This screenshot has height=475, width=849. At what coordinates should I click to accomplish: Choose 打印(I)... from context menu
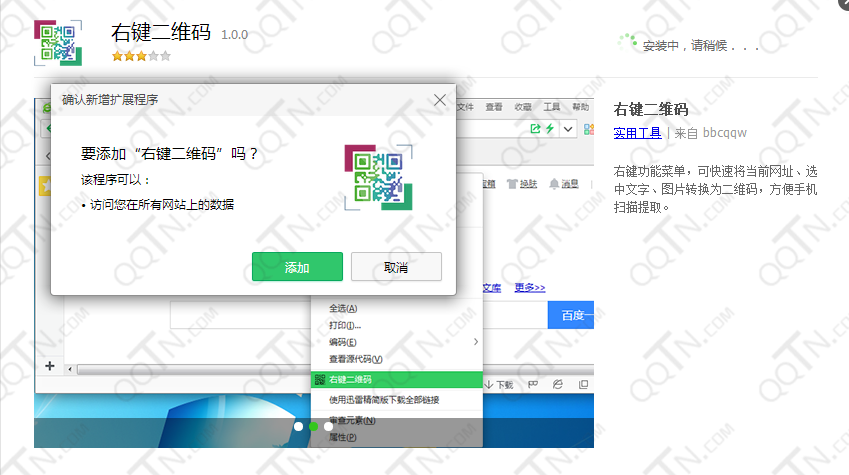point(345,326)
